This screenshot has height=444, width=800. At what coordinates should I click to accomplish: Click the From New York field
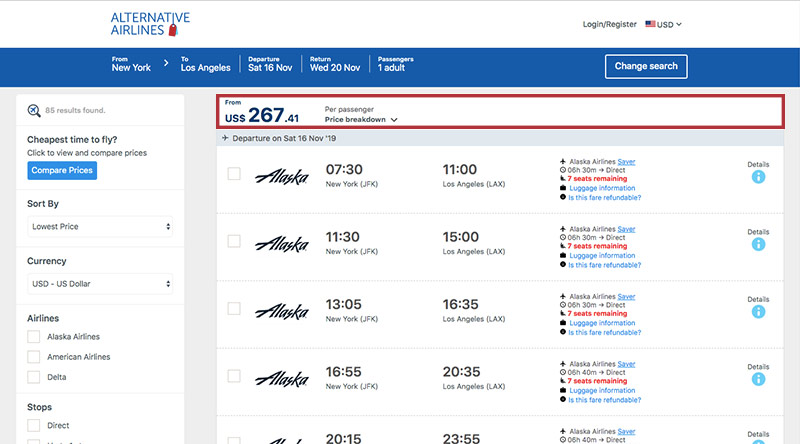coord(131,64)
